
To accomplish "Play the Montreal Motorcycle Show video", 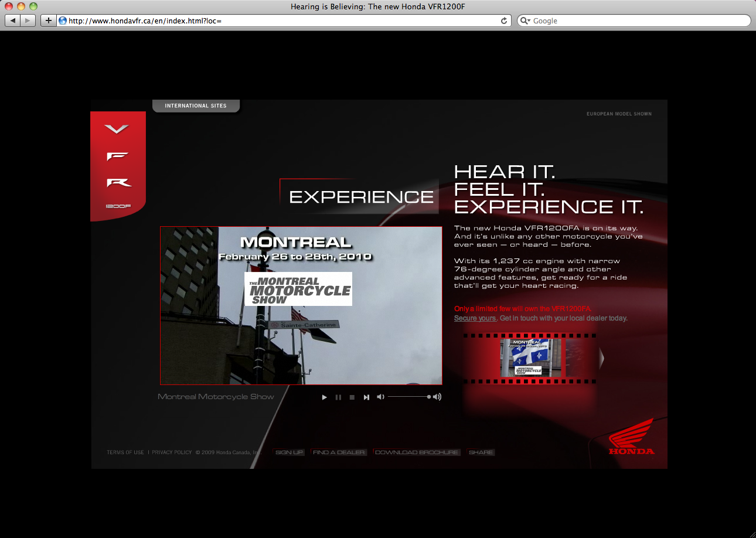I will pos(324,397).
